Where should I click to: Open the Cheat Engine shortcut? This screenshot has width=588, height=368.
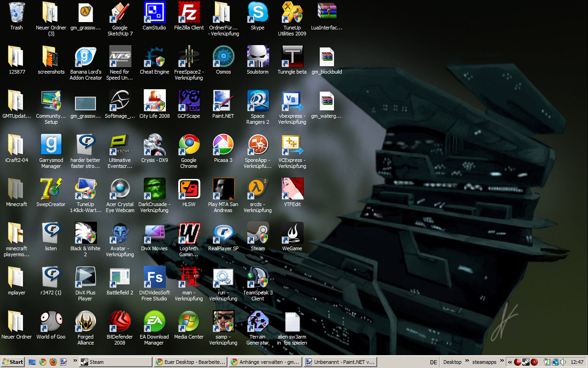click(x=154, y=57)
